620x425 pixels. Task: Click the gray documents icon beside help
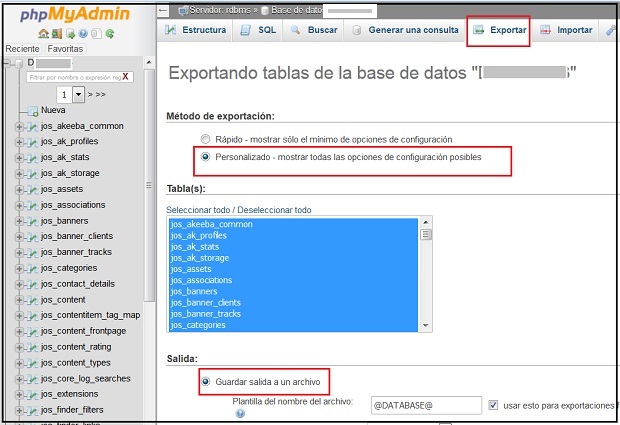pyautogui.click(x=96, y=34)
